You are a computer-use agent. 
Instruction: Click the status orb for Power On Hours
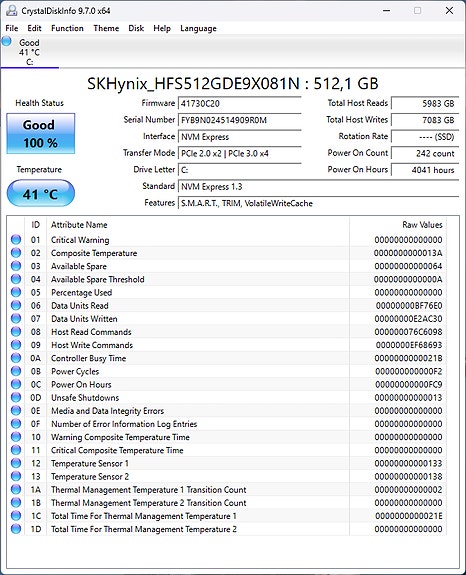tap(16, 384)
